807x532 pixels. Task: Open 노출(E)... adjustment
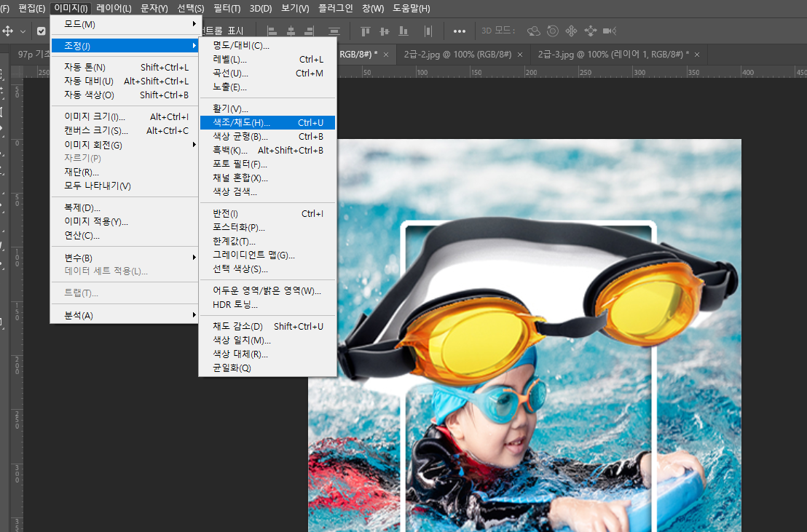(x=267, y=87)
